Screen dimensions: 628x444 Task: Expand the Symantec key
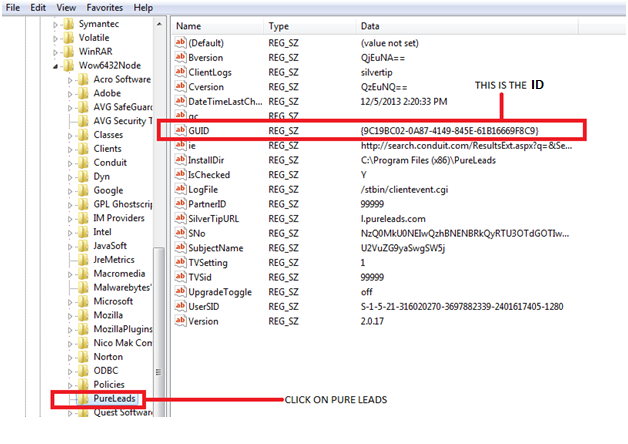55,23
